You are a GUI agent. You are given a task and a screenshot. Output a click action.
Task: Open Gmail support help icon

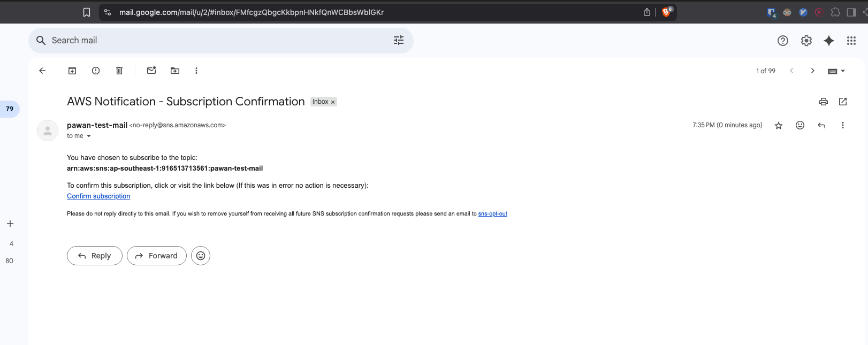click(783, 41)
